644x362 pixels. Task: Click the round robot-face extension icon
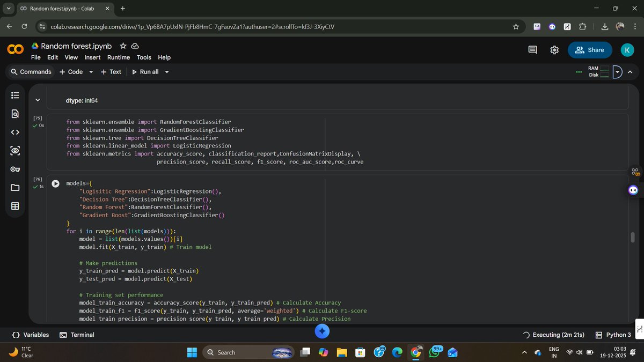552,26
